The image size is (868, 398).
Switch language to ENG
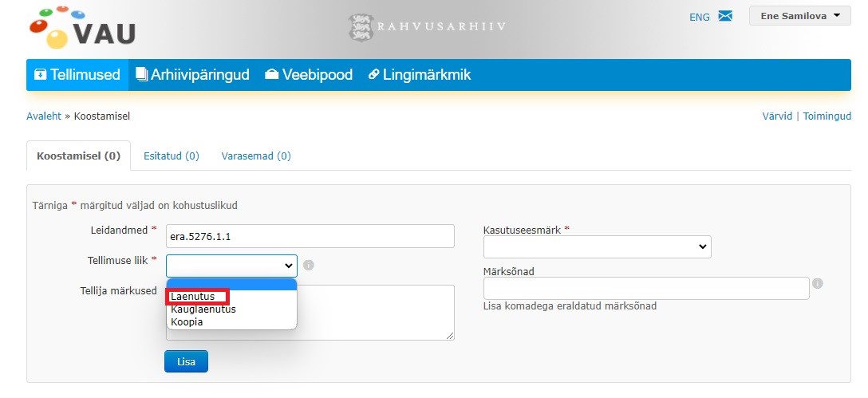699,17
